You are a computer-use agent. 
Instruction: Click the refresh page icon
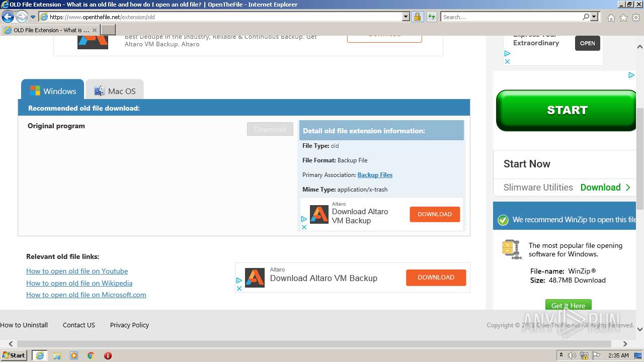coord(431,17)
